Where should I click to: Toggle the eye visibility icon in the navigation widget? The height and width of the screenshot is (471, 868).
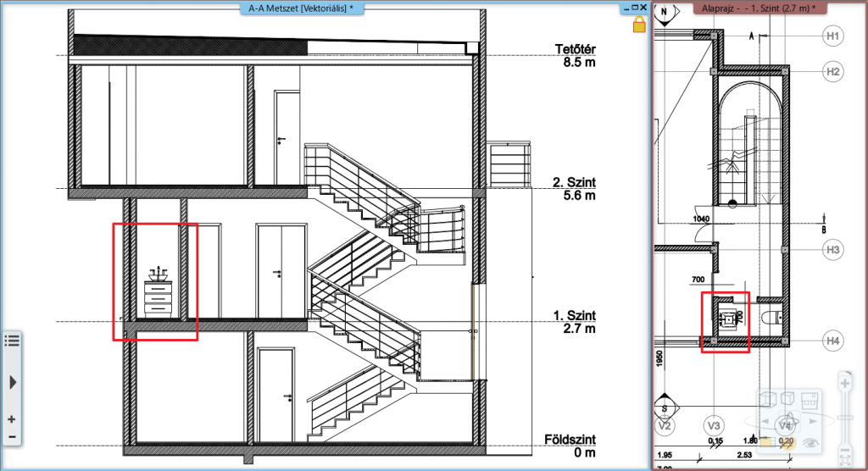[x=811, y=443]
